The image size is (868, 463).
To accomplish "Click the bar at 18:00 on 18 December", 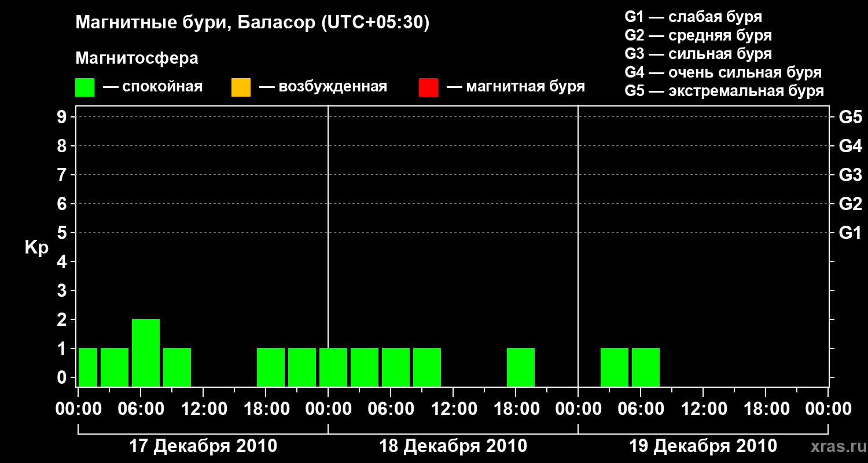I will pyautogui.click(x=521, y=367).
